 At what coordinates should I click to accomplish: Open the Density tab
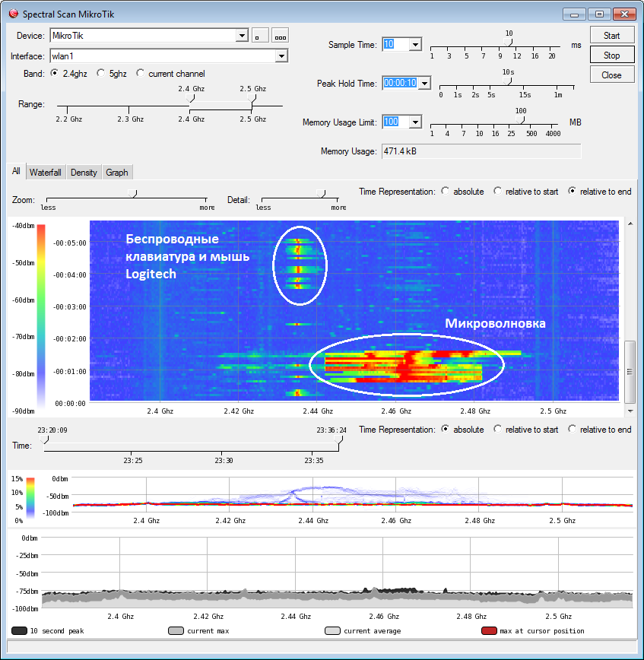click(84, 173)
